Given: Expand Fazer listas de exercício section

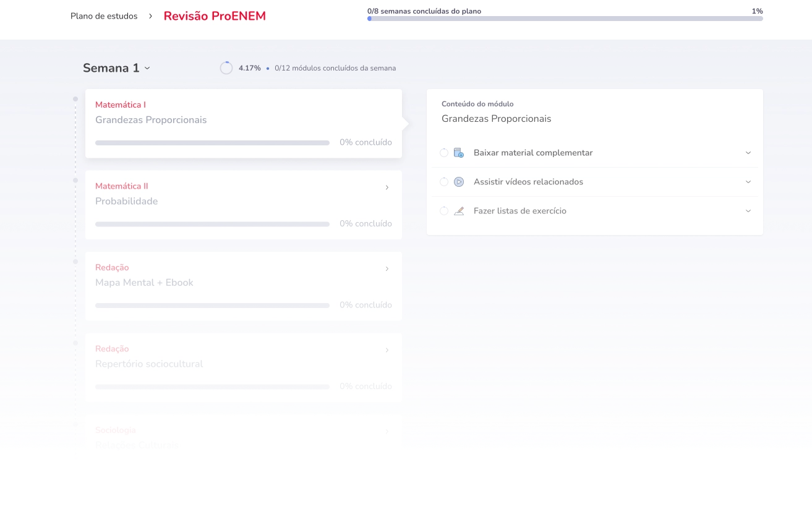Looking at the screenshot, I should [748, 211].
